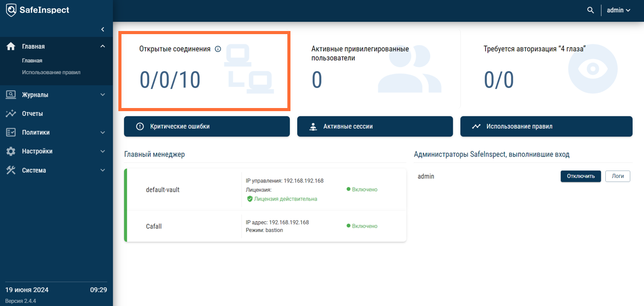This screenshot has height=306, width=644.
Task: Click the Требуется авторизация “4 глаза” title
Action: tap(534, 49)
